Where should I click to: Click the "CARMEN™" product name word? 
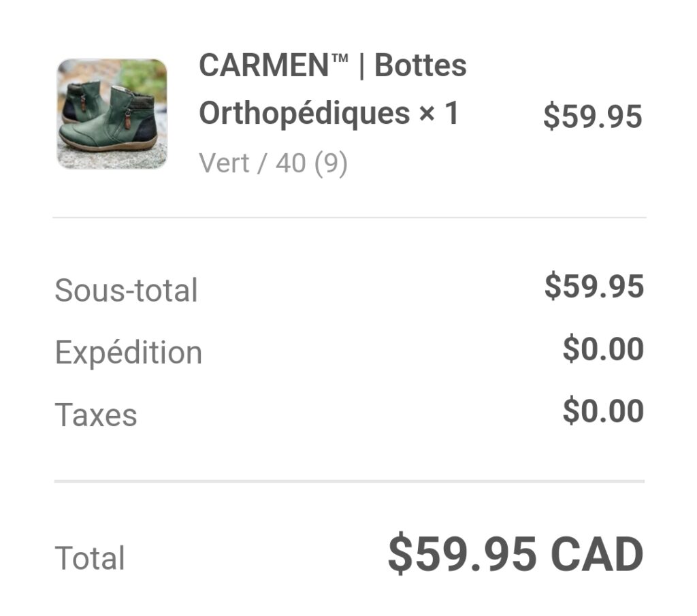click(x=274, y=66)
